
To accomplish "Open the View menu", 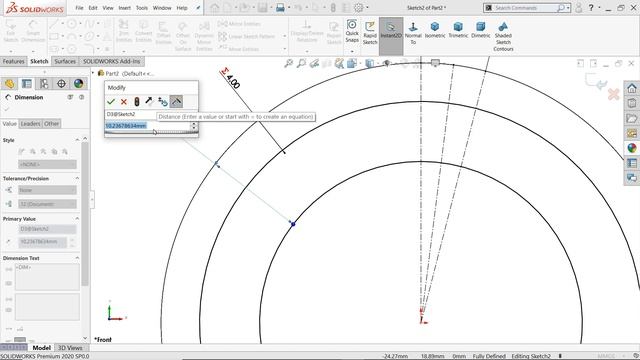I will pyautogui.click(x=108, y=8).
